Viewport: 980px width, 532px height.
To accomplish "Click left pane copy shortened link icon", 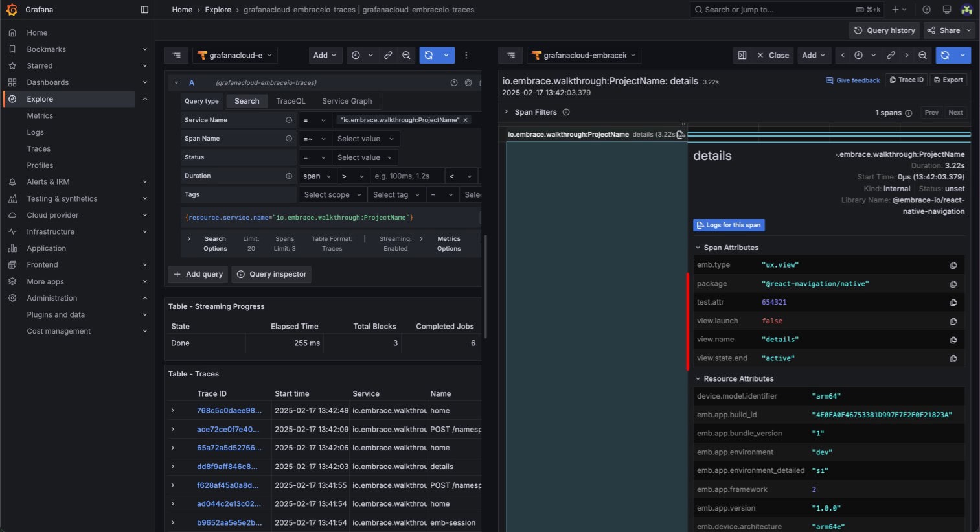I will [x=388, y=56].
